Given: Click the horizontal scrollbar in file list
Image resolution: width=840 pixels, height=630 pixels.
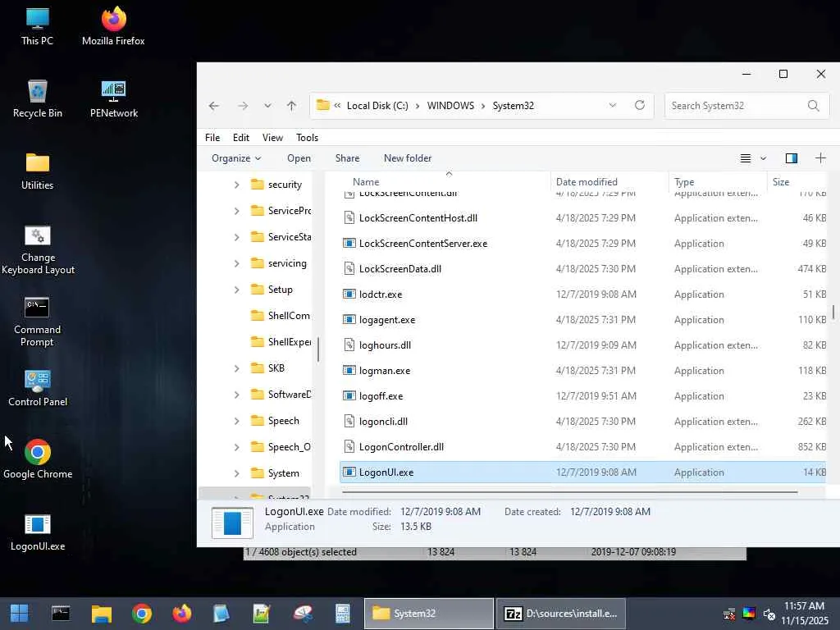Looking at the screenshot, I should coord(569,491).
